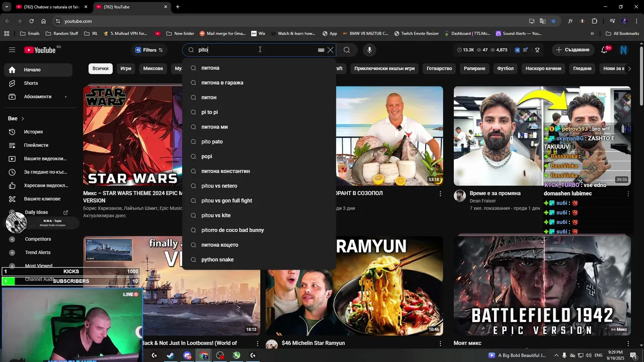Select the Наскоро качени chip

click(x=543, y=68)
